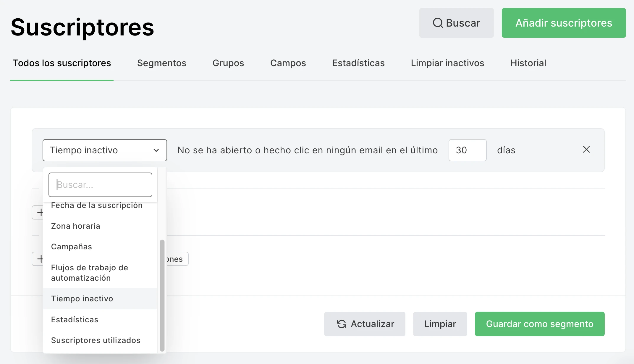Image resolution: width=634 pixels, height=364 pixels.
Task: Open the Tiempo inactivo filter dropdown
Action: coord(105,150)
